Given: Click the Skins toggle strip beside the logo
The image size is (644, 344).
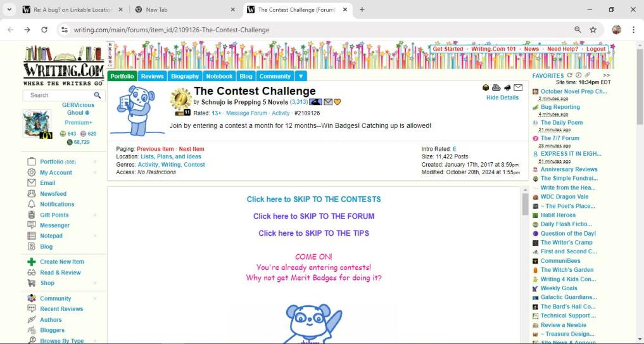Looking at the screenshot, I should 110,55.
